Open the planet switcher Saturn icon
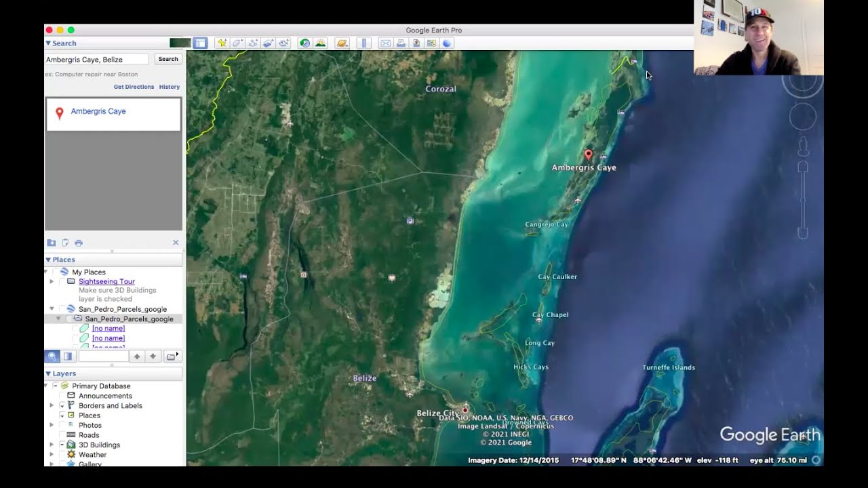 pos(342,43)
